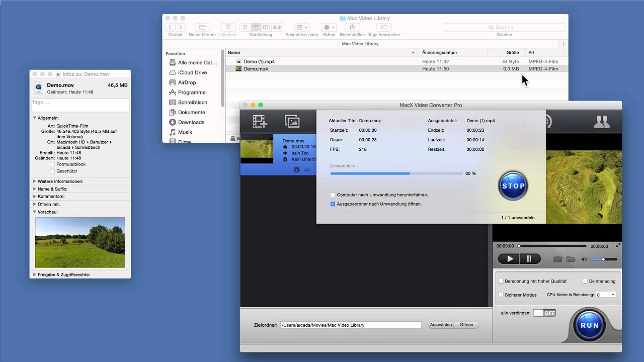
Task: Sort Finder list by Größe column
Action: click(x=506, y=52)
